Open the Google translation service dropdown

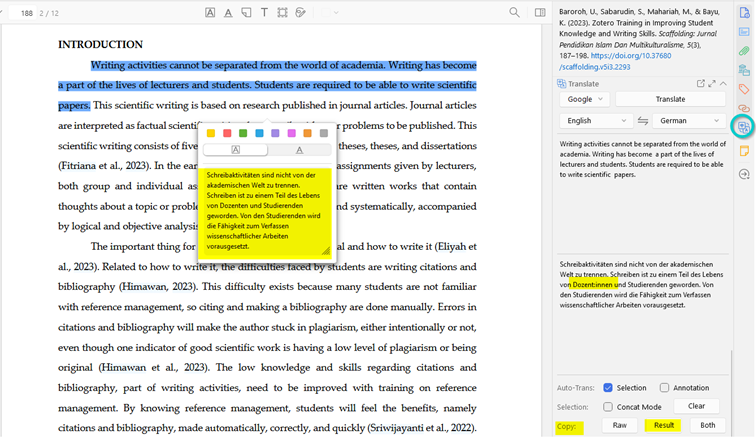(x=584, y=99)
